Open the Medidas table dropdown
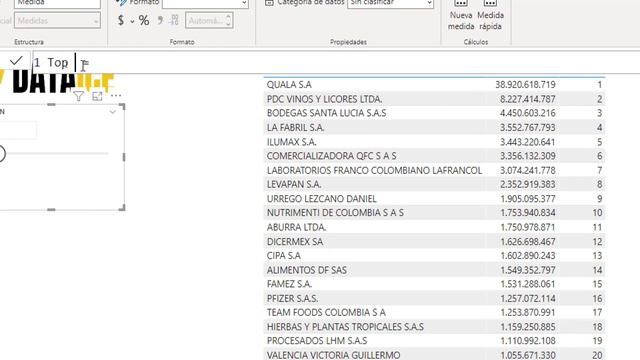Viewport: 640px width, 360px height. [57, 20]
